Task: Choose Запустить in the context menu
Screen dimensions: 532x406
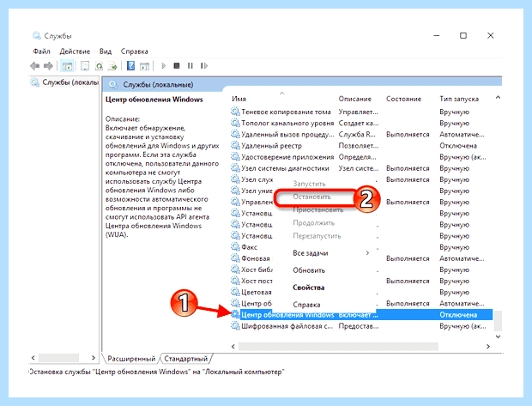Action: pos(309,184)
